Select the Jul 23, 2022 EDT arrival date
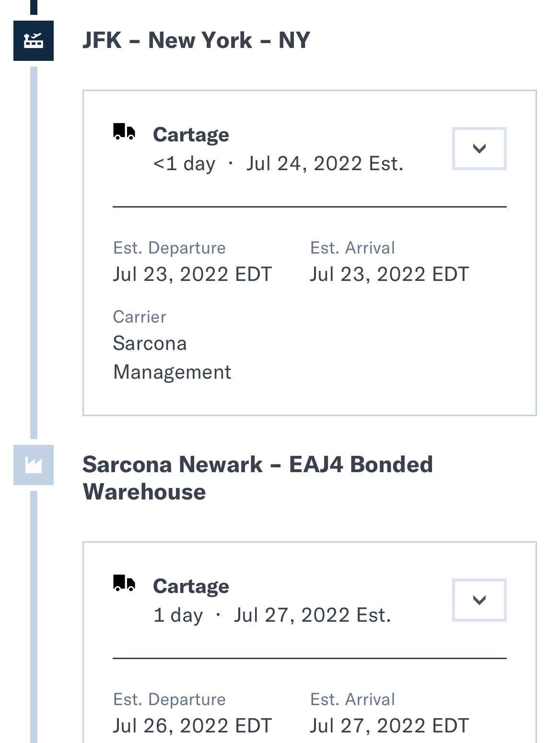 [389, 274]
